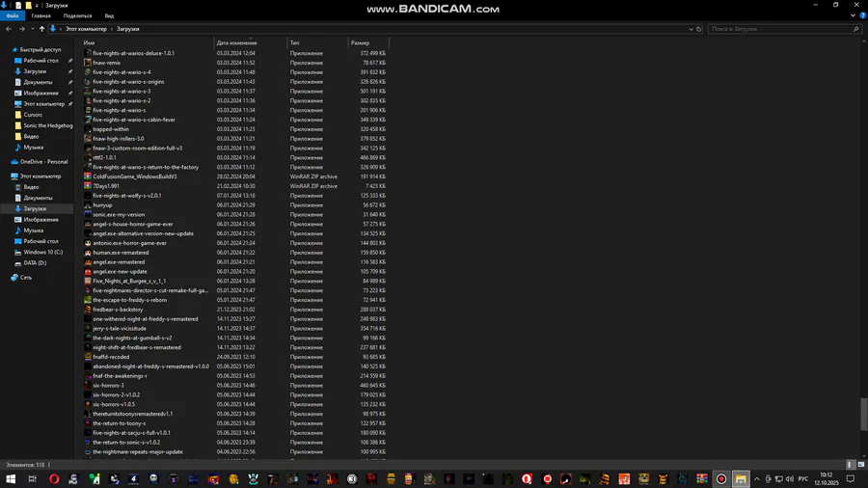Click the properties icon in title bar

coord(18,5)
